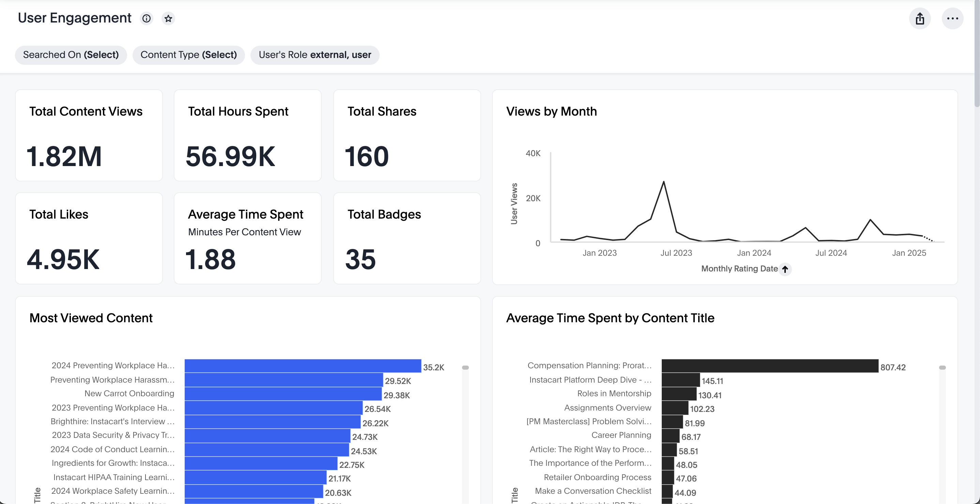
Task: Click the Total Badges value 35
Action: pos(361,259)
